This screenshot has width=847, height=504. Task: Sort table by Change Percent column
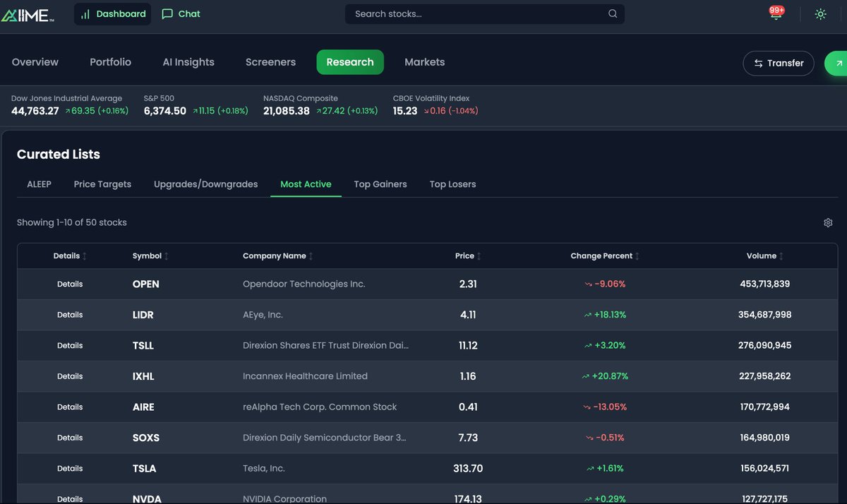(605, 256)
